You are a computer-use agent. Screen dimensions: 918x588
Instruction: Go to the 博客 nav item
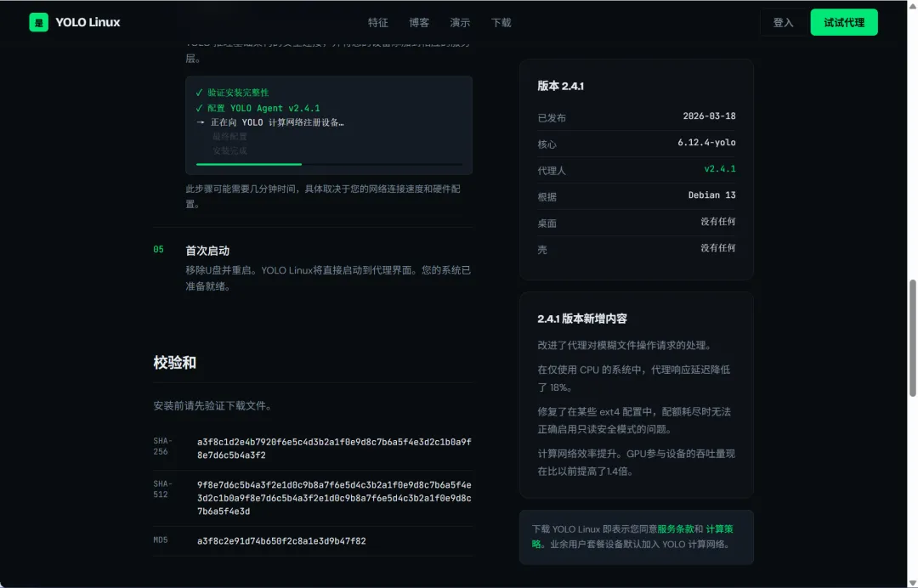418,23
